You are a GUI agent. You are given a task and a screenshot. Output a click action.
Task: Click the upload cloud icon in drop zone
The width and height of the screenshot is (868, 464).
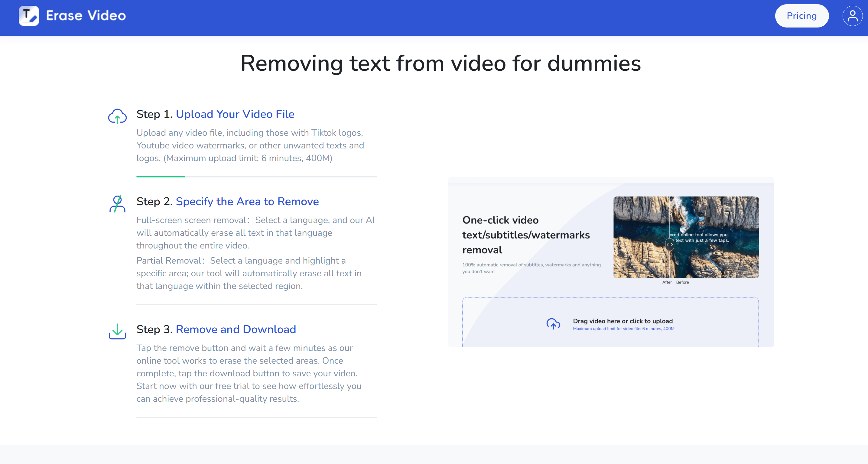pos(553,324)
